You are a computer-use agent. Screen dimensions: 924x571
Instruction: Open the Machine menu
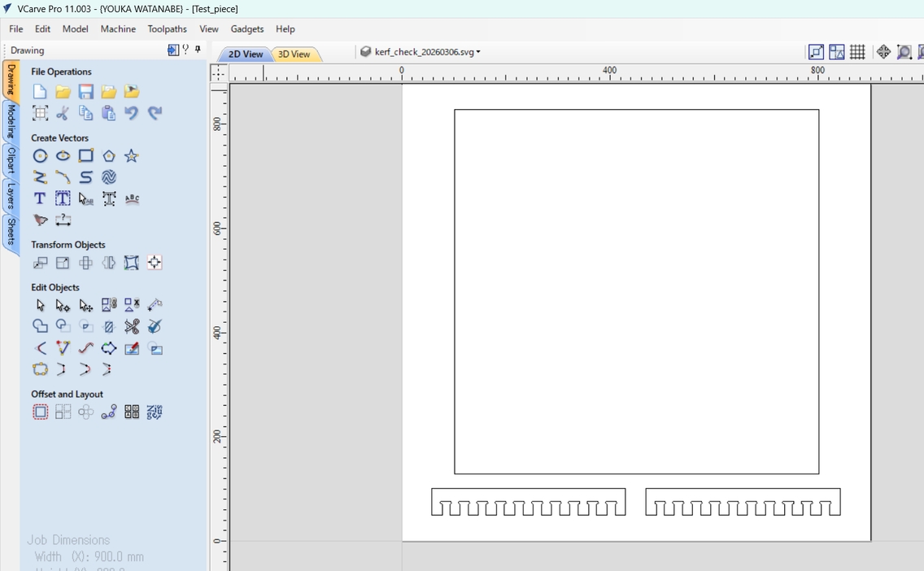(118, 28)
